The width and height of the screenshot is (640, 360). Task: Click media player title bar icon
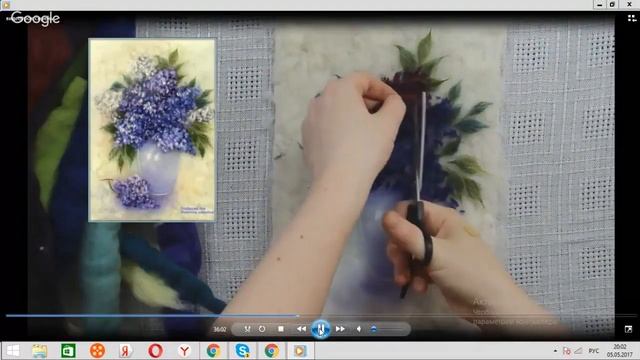click(x=6, y=5)
